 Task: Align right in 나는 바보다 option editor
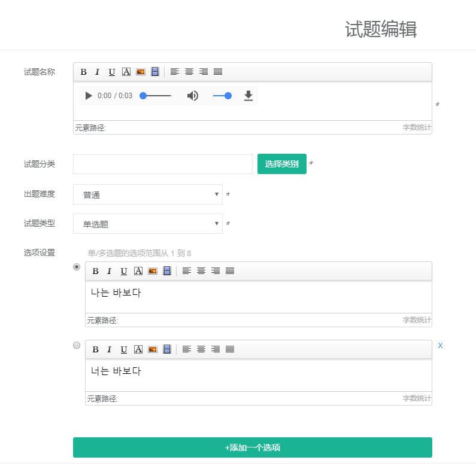coord(216,271)
